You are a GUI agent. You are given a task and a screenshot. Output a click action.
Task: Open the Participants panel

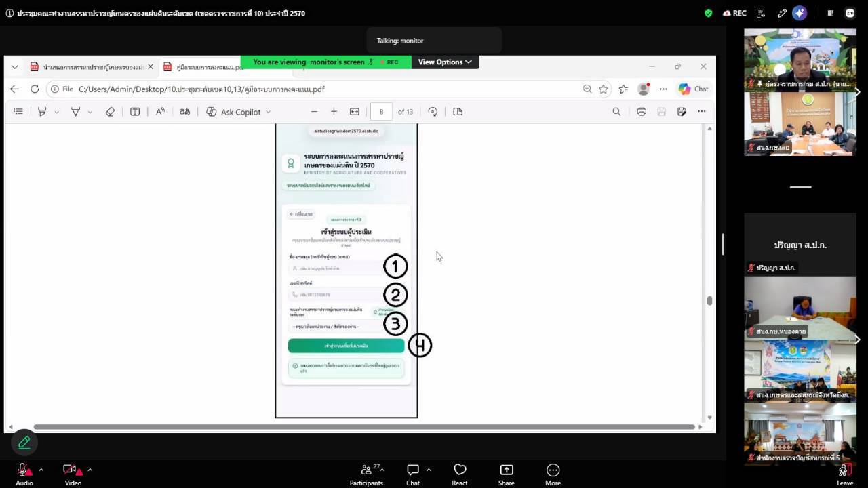pyautogui.click(x=366, y=474)
